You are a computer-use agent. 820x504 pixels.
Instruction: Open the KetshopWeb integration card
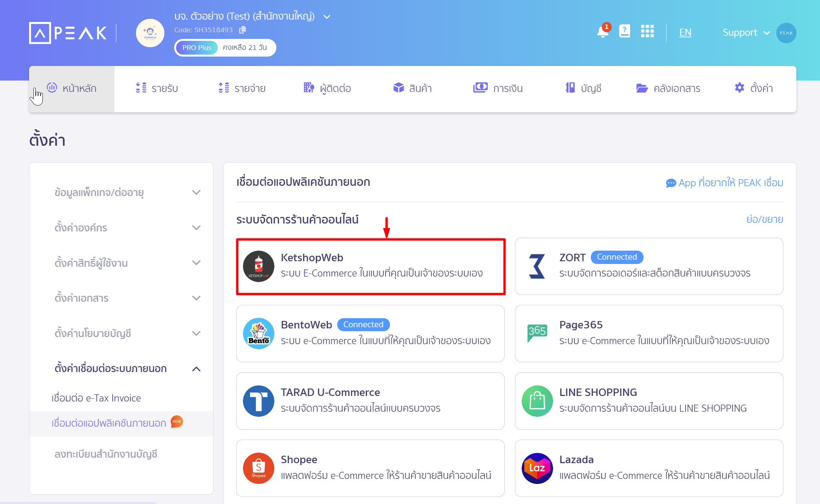(371, 266)
